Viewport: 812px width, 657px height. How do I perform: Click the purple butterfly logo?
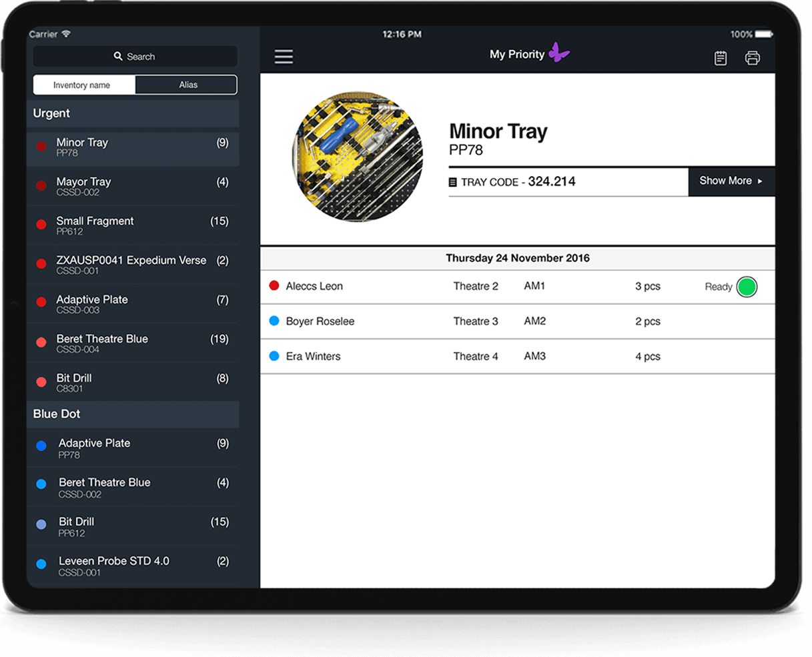[558, 53]
